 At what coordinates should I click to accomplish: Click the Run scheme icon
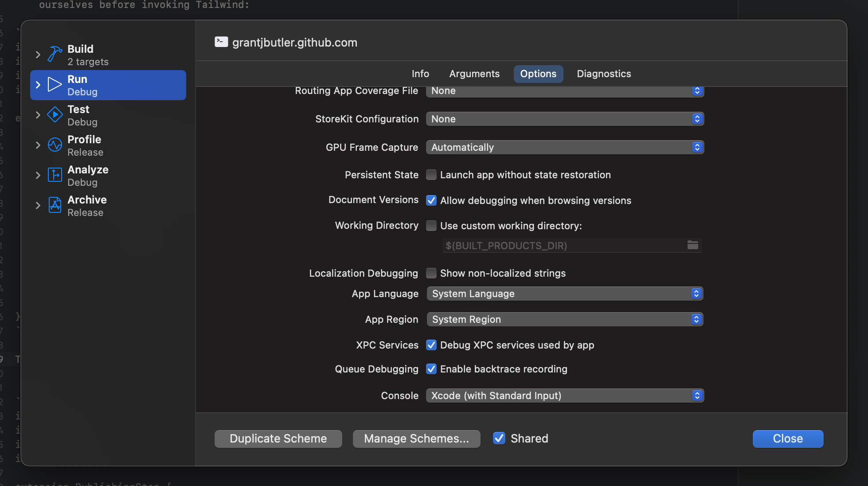click(54, 85)
